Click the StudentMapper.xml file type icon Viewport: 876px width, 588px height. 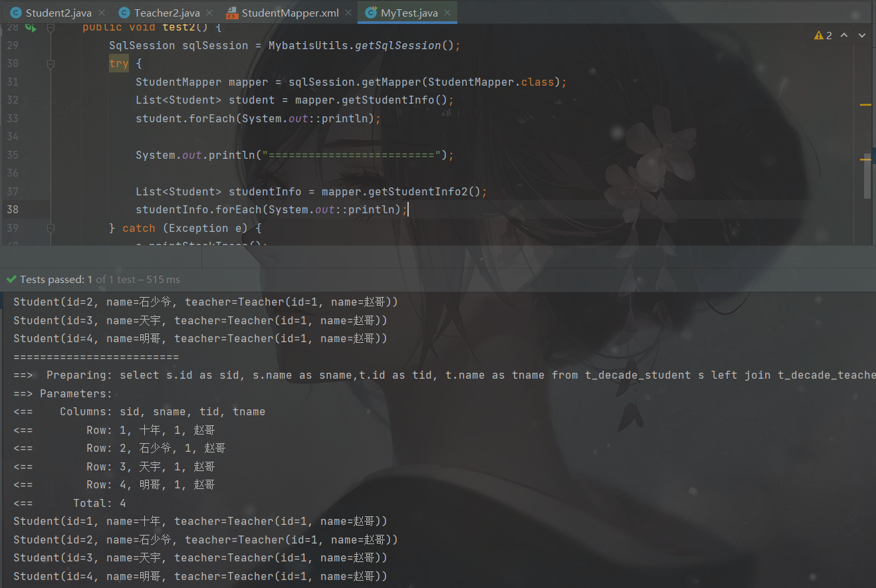pos(231,13)
